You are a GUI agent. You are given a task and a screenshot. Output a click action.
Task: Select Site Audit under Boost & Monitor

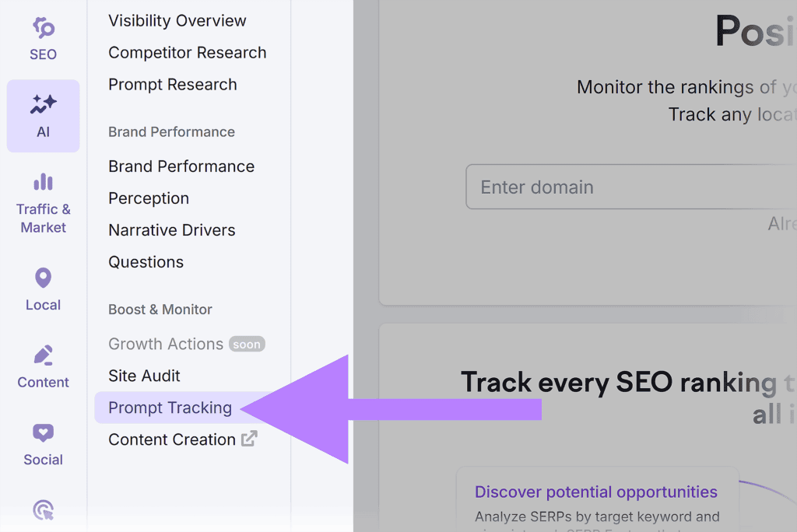pyautogui.click(x=144, y=376)
